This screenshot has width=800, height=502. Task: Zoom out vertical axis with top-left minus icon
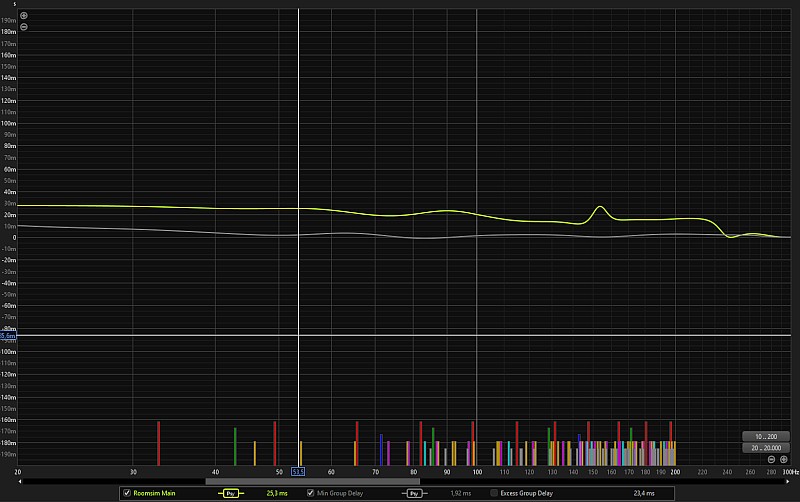point(23,27)
